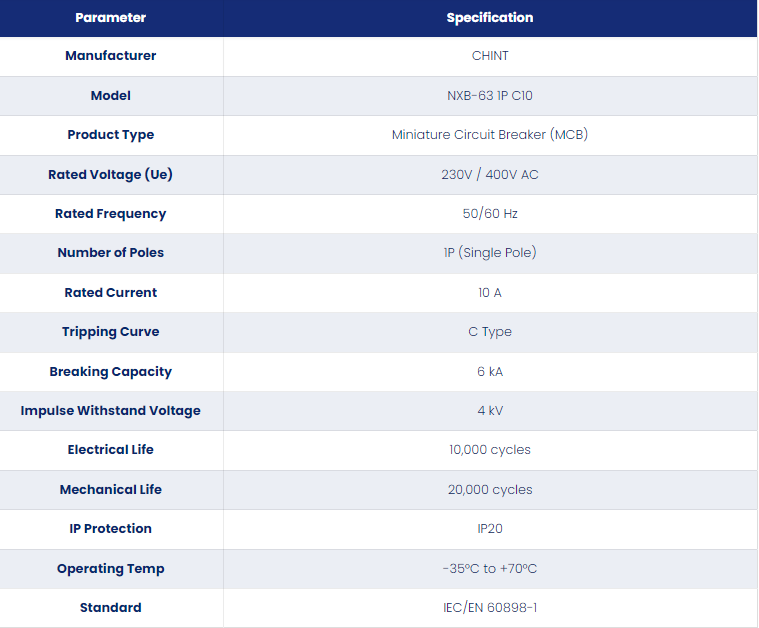Click the 'IP20' value
Viewport: 759px width, 628px height.
coord(490,529)
